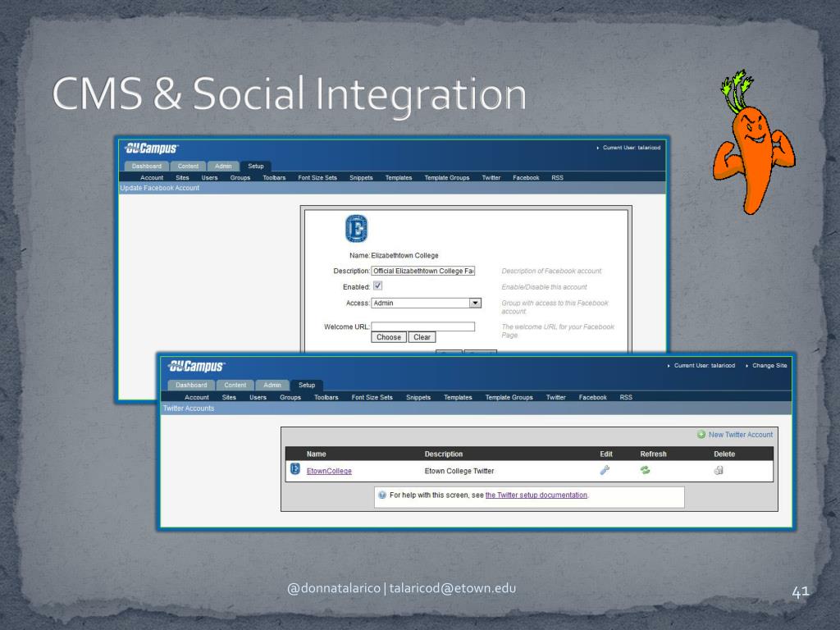840x630 pixels.
Task: Click the green New Twitter Account plus icon
Action: 701,435
